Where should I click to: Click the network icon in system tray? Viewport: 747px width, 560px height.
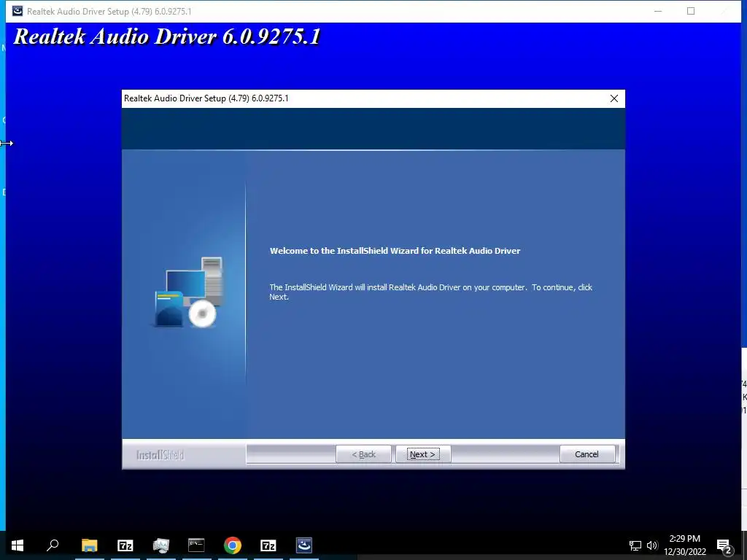[635, 545]
